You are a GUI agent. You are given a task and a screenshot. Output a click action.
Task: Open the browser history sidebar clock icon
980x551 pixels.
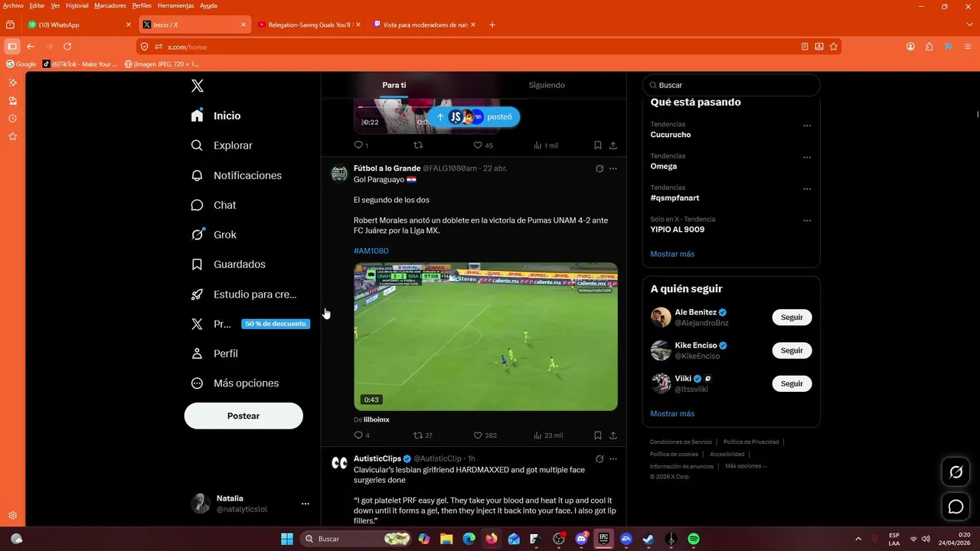[12, 119]
